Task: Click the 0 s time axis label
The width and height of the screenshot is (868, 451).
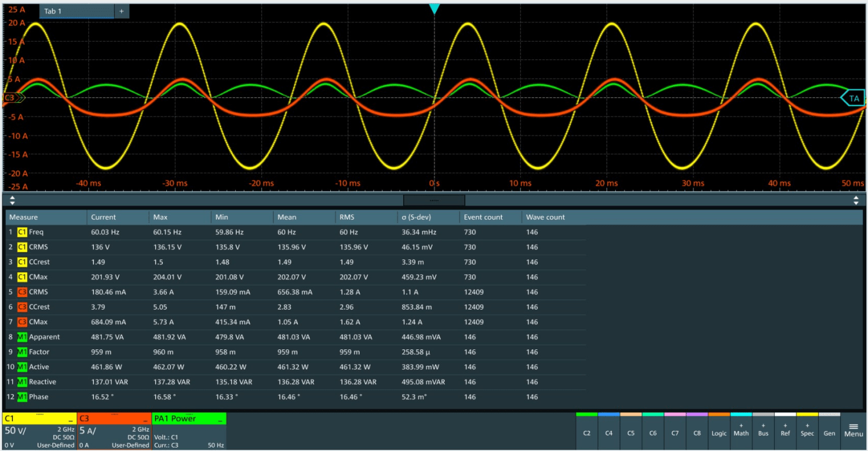Action: tap(434, 183)
